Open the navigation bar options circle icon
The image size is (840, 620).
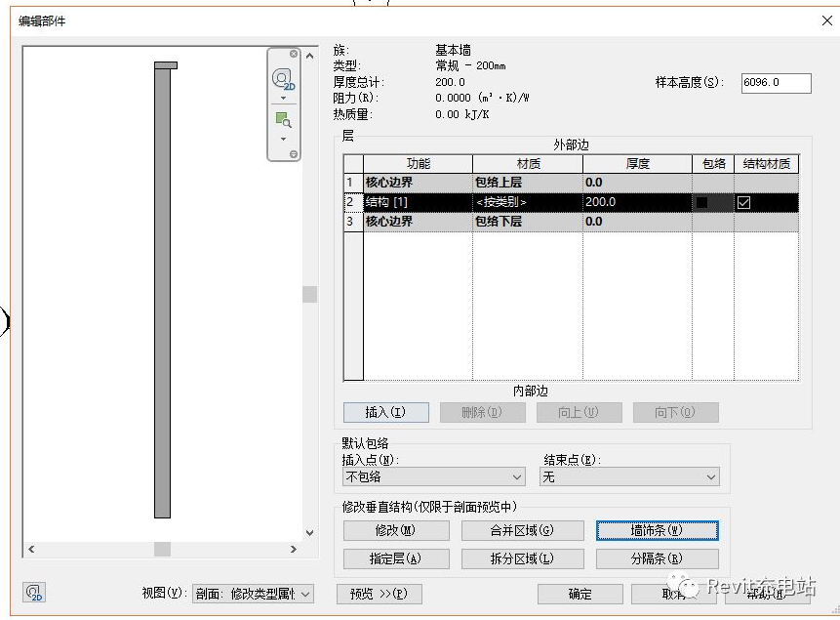tap(294, 154)
